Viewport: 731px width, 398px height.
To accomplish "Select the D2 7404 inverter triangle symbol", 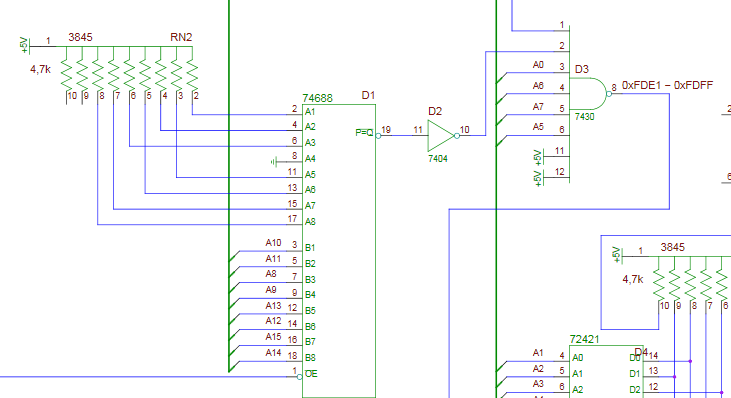I will tap(441, 136).
